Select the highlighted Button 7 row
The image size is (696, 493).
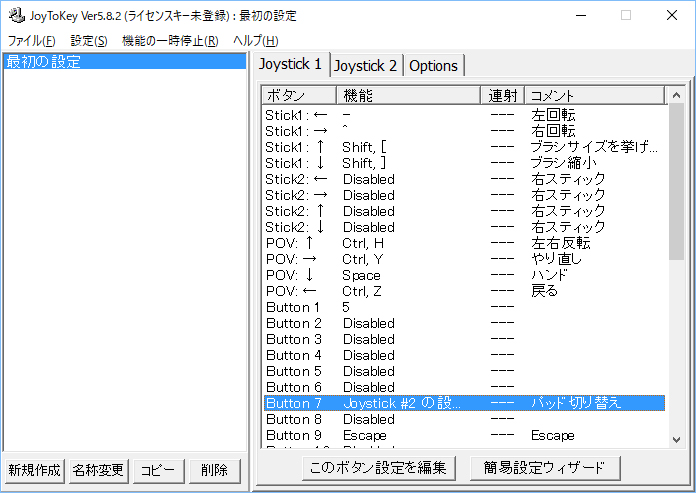tap(464, 403)
